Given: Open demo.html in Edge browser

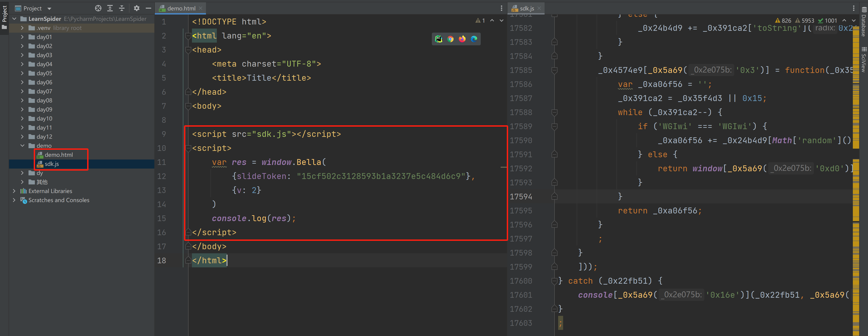Looking at the screenshot, I should 474,39.
